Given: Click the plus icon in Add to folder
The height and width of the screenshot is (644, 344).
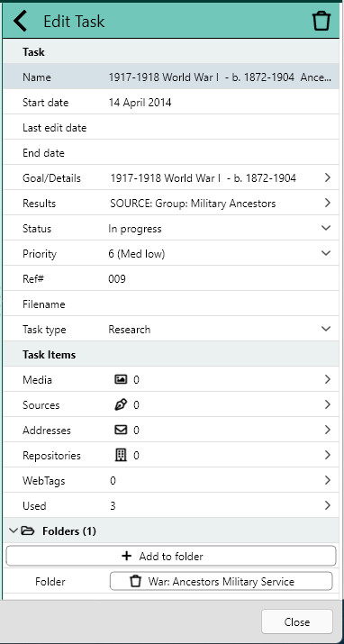Looking at the screenshot, I should 127,556.
